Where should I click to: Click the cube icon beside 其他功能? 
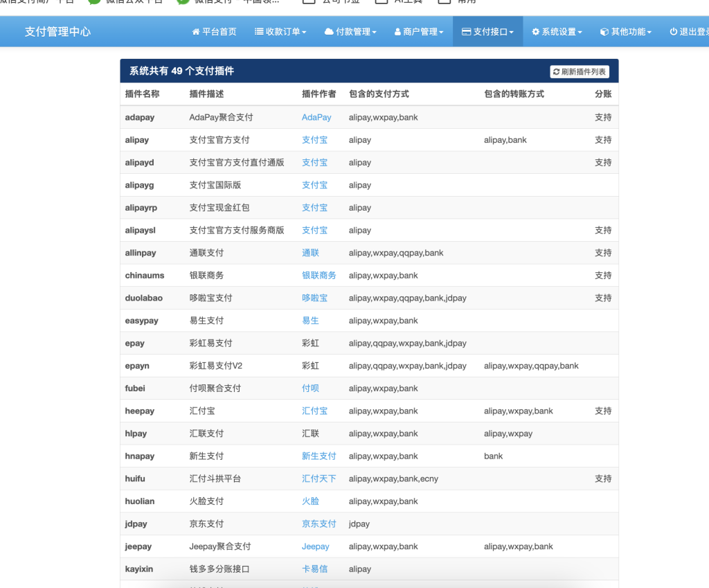[604, 32]
